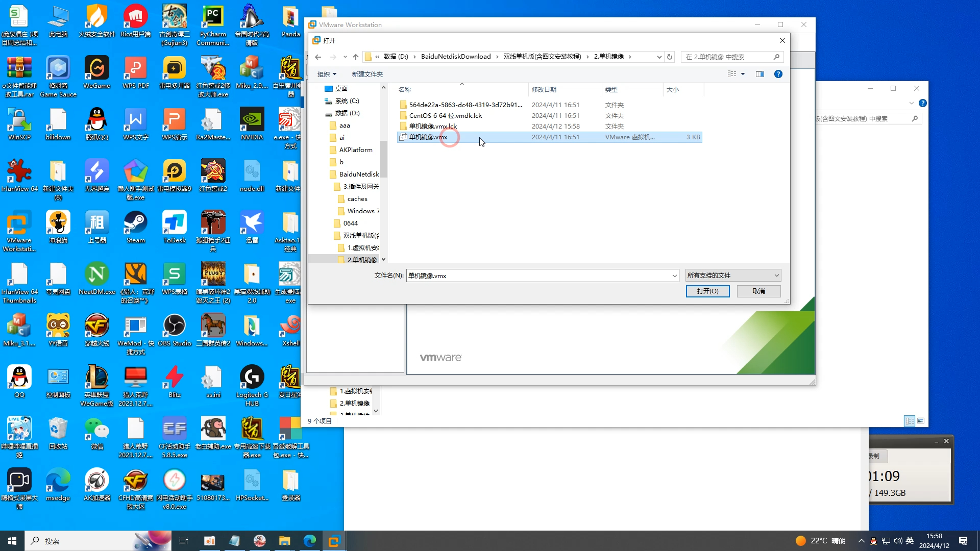Click 文件名(N) input field
This screenshot has width=980, height=551.
point(538,275)
